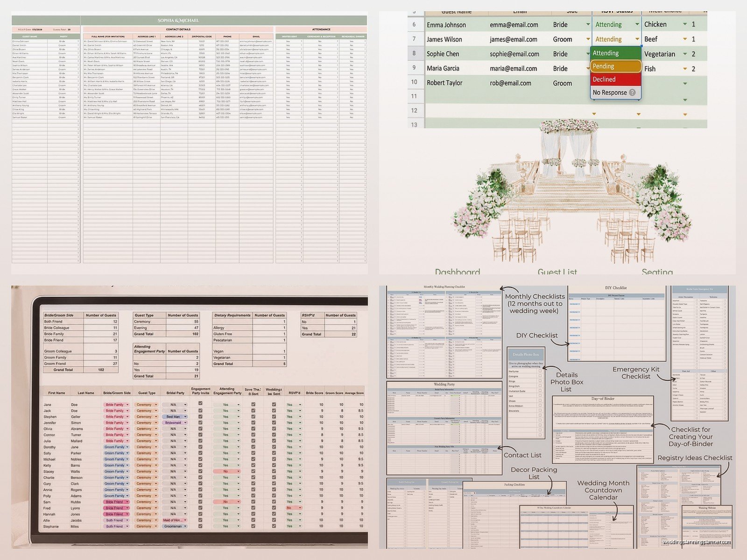Screen dimensions: 747x560
Task: Choose No Response in the RSVP list
Action: point(616,92)
